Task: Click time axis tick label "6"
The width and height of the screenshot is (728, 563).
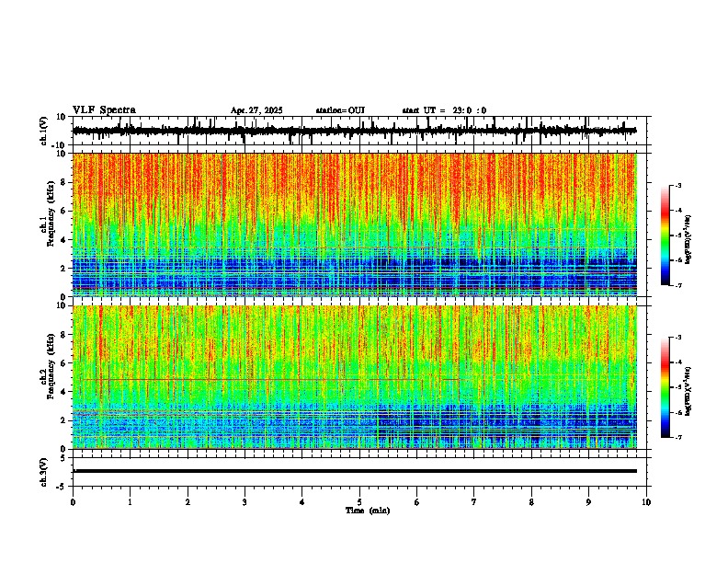Action: pos(417,502)
